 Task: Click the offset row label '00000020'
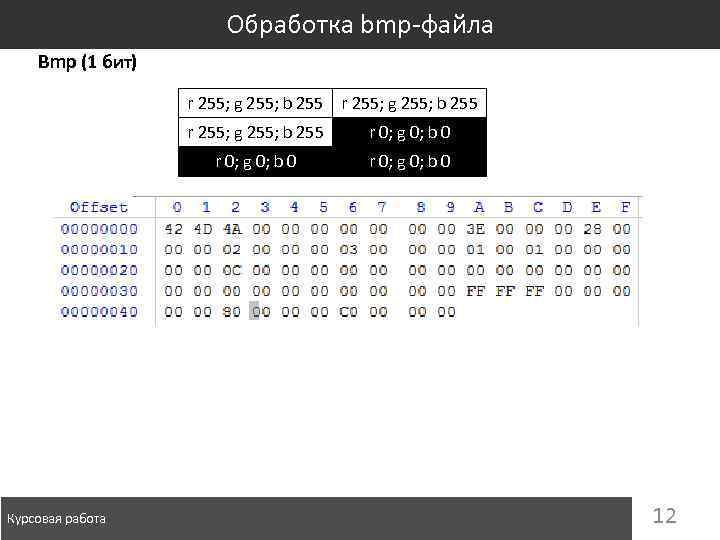[x=99, y=270]
